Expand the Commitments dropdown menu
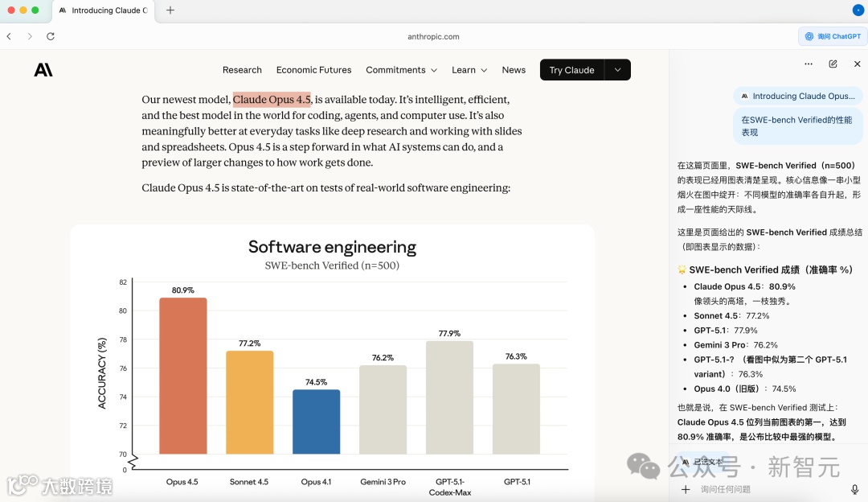The width and height of the screenshot is (868, 502). pos(401,70)
